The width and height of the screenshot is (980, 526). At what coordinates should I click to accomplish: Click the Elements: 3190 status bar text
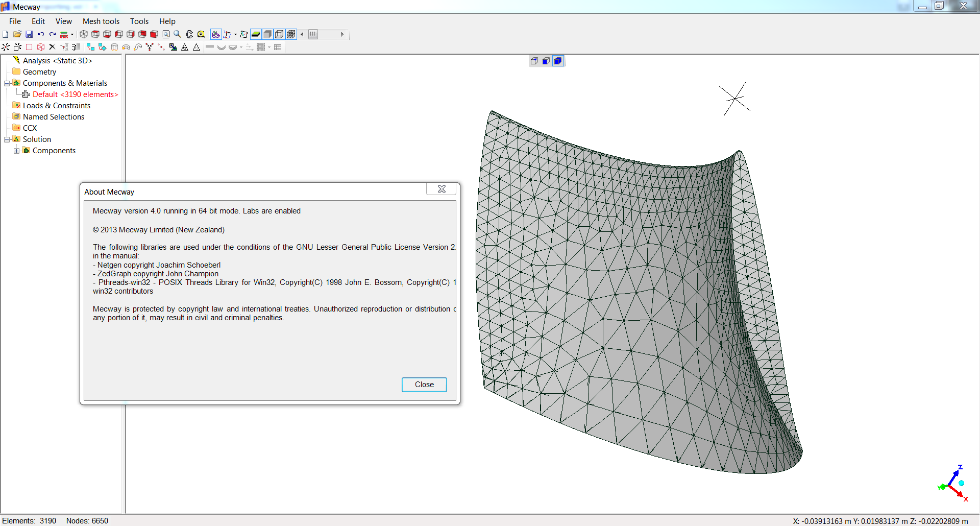(x=29, y=521)
